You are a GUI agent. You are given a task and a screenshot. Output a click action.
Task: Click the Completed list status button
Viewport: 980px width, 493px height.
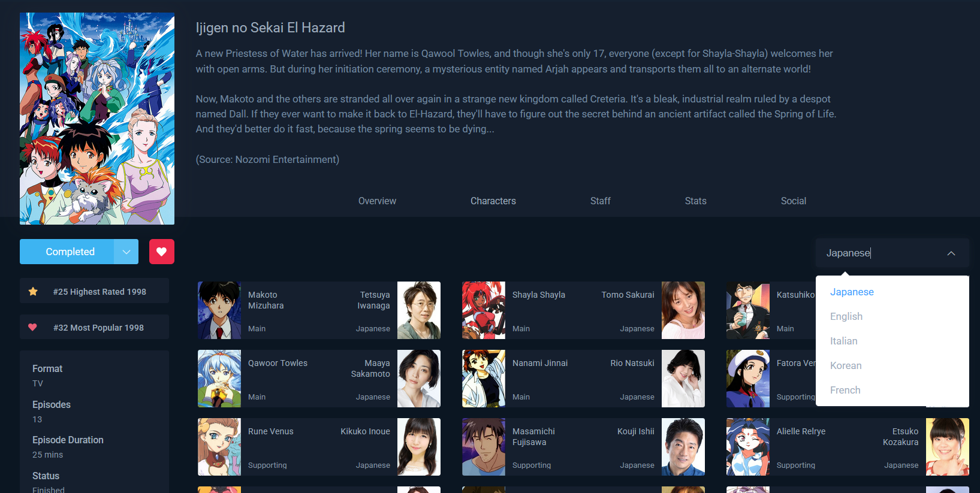70,252
